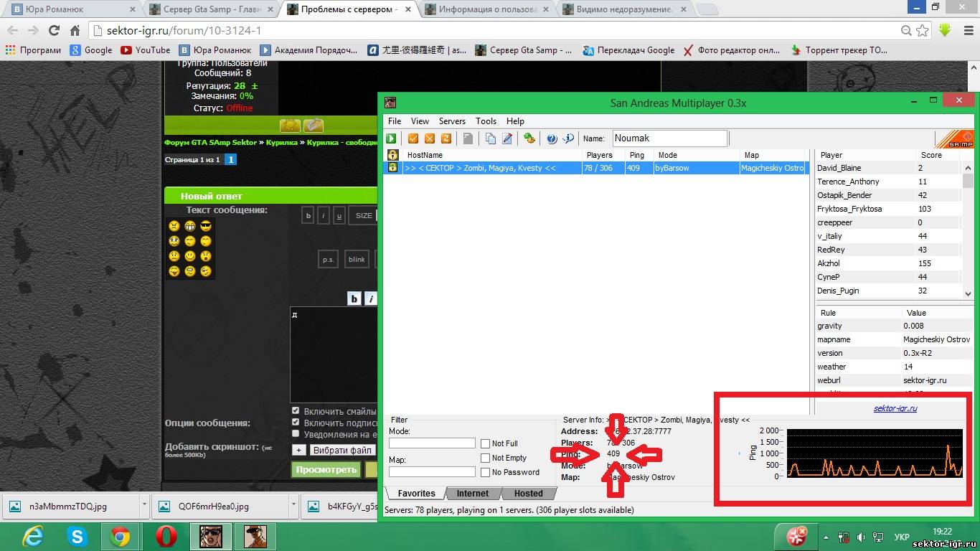Screen dimensions: 980x551
Task: Switch to the Hosted tab in SA-MP
Action: tap(529, 494)
